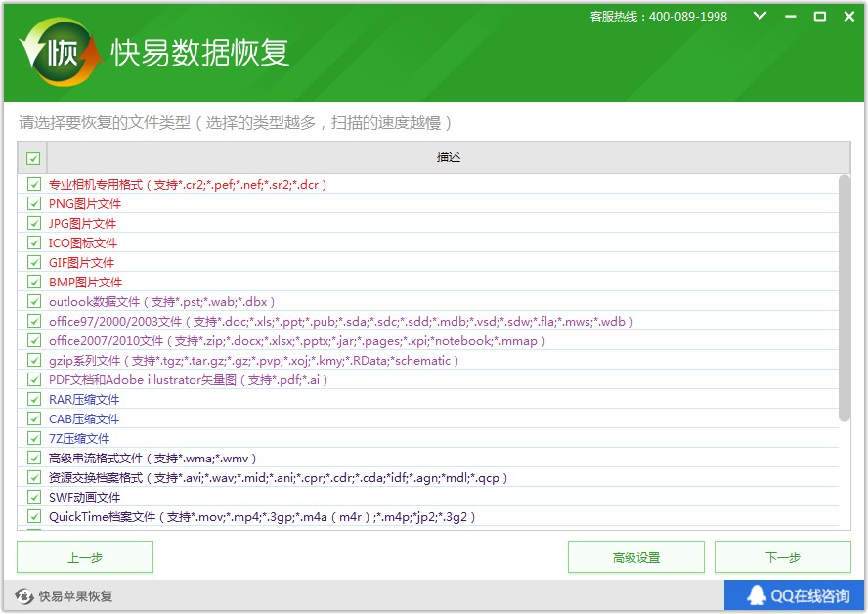Click the 描述 column header
Viewport: 868px width, 614px height.
tap(449, 158)
